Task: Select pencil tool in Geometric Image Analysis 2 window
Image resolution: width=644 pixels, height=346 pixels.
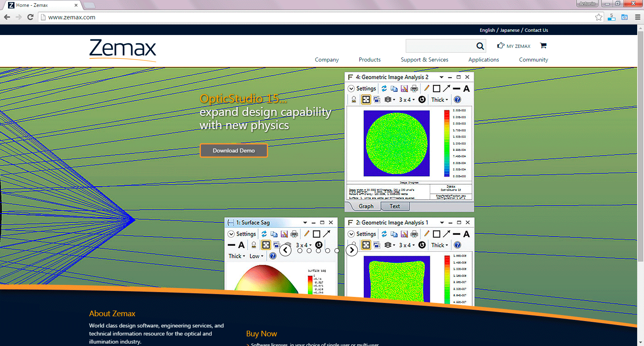Action: click(x=427, y=88)
